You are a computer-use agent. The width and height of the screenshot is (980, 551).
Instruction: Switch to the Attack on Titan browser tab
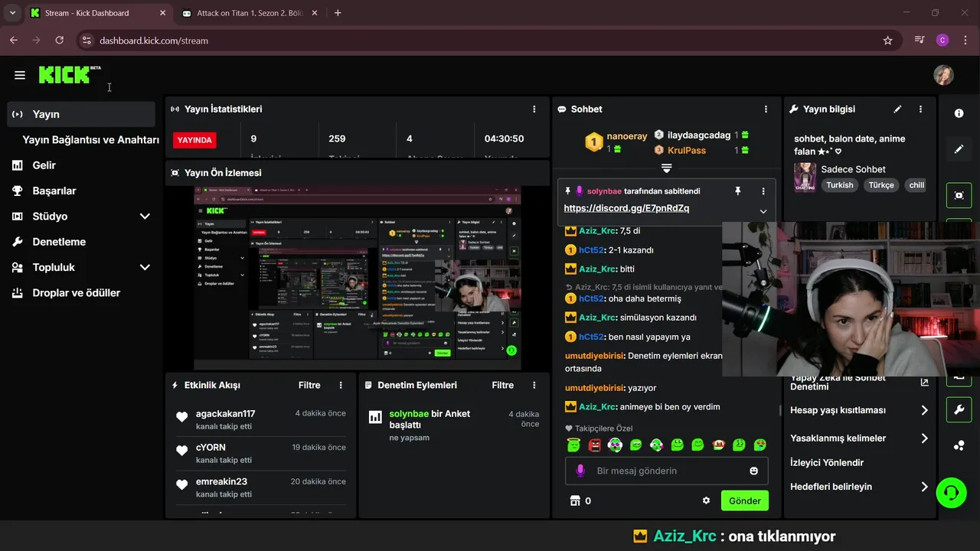[x=249, y=13]
